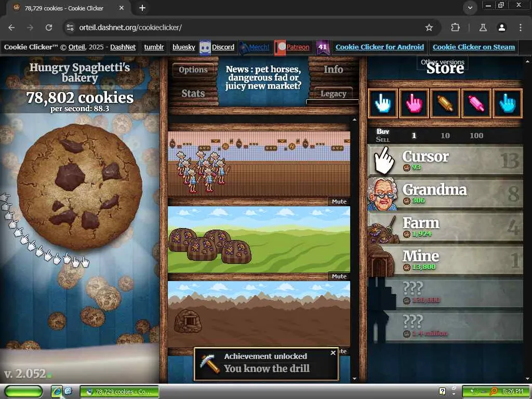Viewport: 532px width, 399px height.
Task: Click the green Start button
Action: pos(23,392)
